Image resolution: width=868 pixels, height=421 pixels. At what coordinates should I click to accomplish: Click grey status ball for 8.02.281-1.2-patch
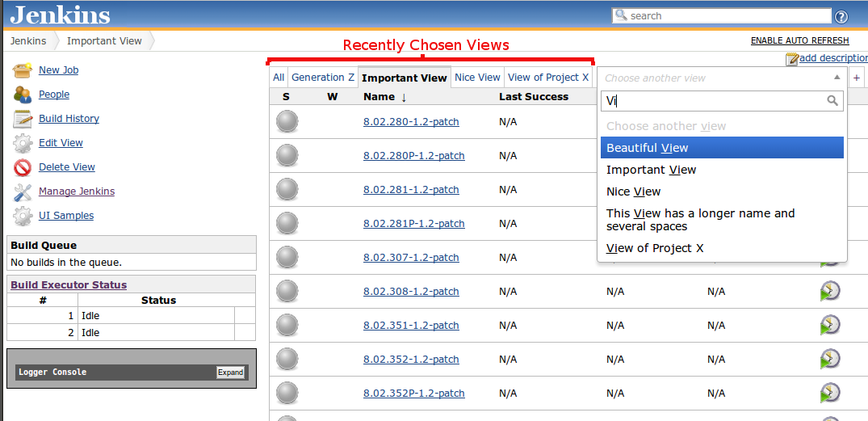click(287, 189)
